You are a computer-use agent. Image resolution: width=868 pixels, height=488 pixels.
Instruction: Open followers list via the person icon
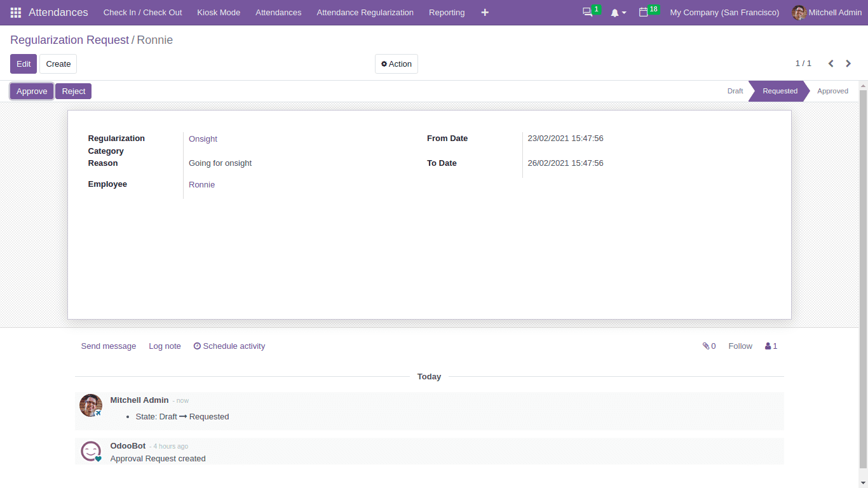pyautogui.click(x=770, y=346)
